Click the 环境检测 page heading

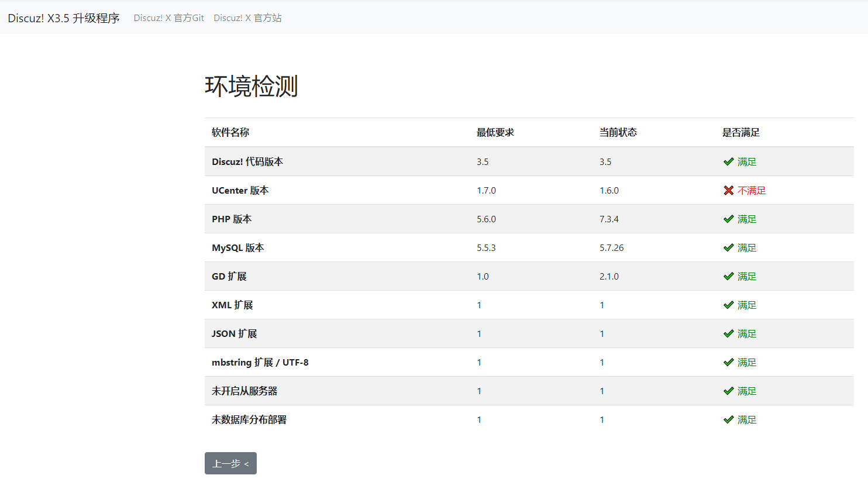coord(252,86)
